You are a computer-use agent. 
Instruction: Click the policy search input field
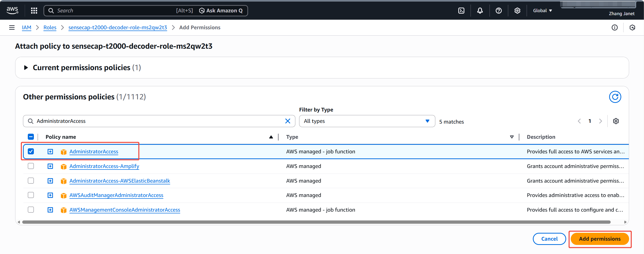(x=157, y=121)
